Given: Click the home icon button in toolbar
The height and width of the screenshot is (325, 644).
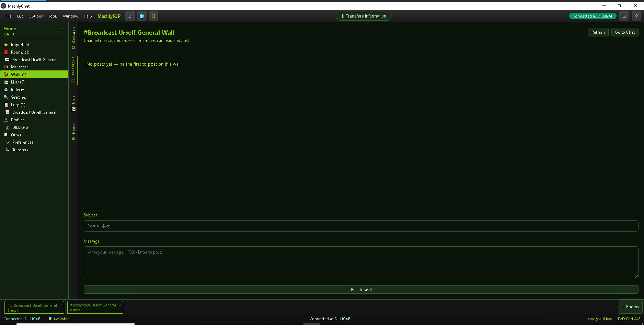Looking at the screenshot, I should (x=130, y=16).
